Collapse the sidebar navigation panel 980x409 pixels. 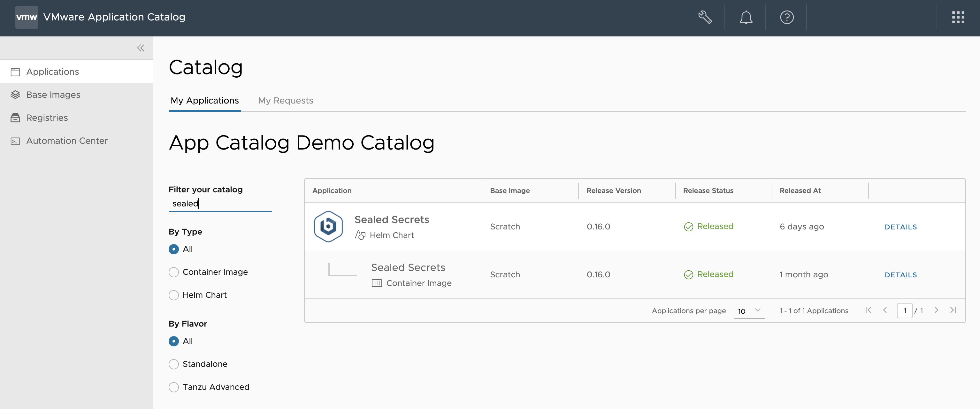click(140, 48)
